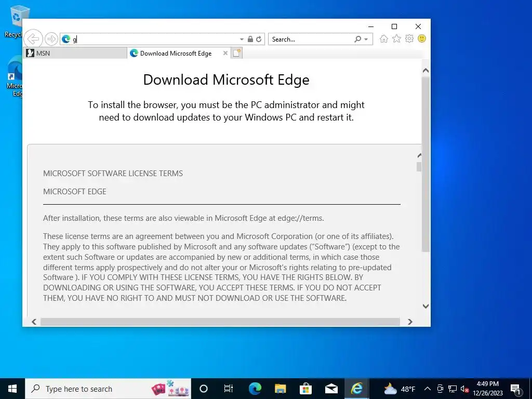
Task: Click the security lock icon in address bar
Action: coord(250,39)
